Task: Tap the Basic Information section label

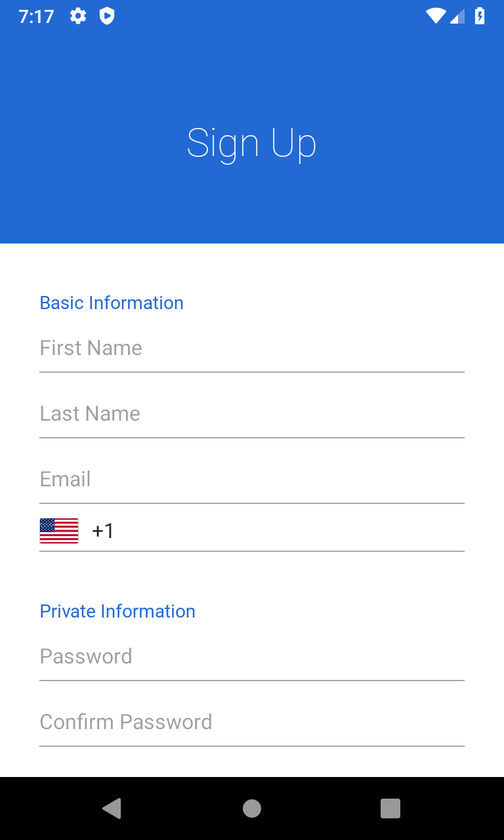Action: coord(112,303)
